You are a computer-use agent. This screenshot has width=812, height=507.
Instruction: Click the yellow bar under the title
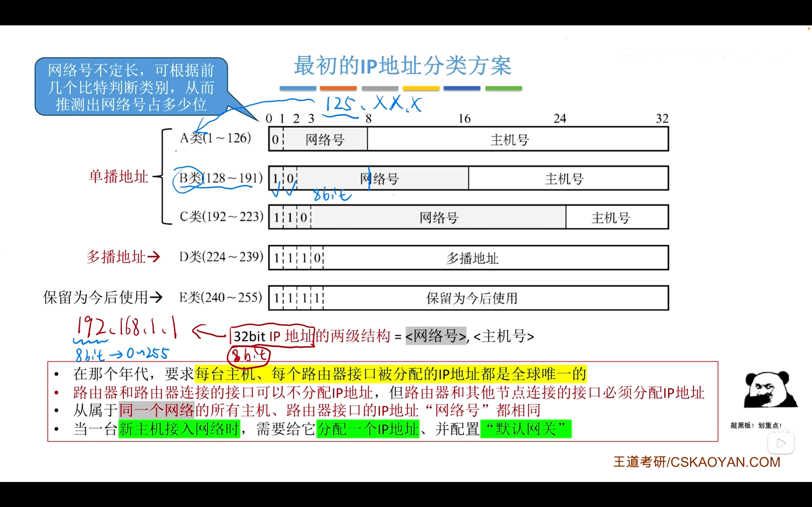tap(421, 88)
